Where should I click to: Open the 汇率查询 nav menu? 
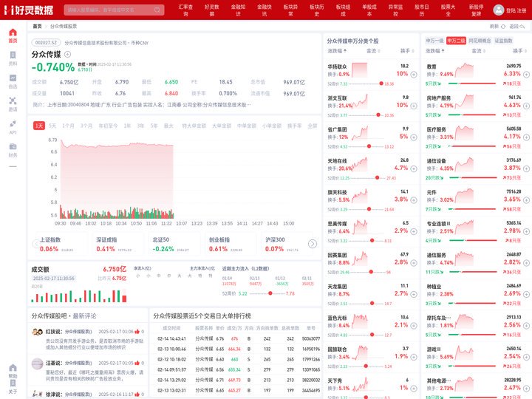pos(185,10)
